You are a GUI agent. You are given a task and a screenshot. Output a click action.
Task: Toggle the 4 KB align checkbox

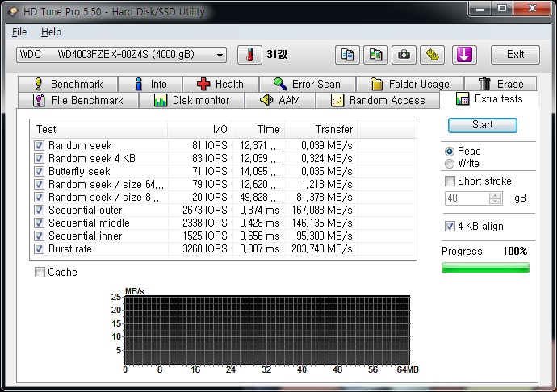coord(450,226)
